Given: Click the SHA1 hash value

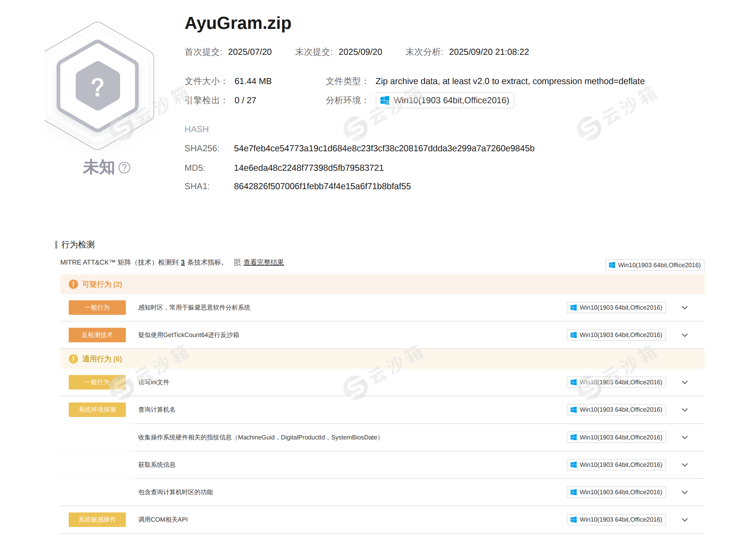Looking at the screenshot, I should [x=322, y=186].
